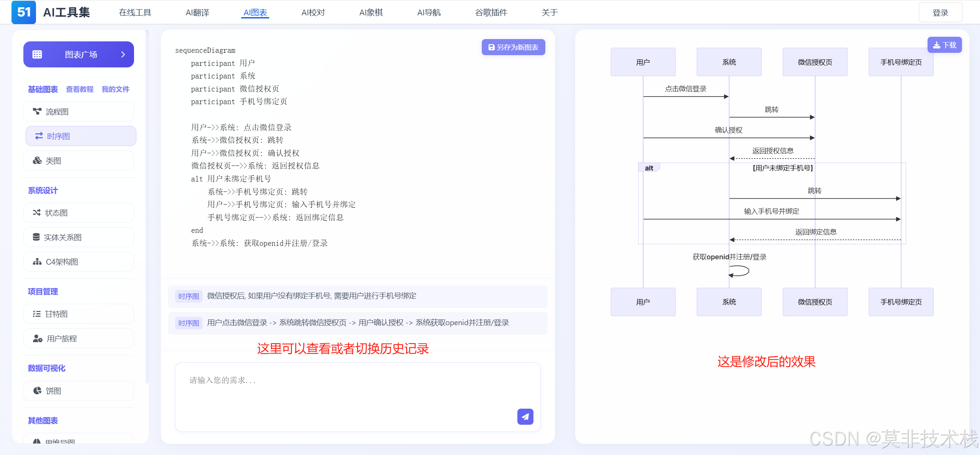
Task: Click the Gantt list icon beside 甘特图
Action: click(37, 314)
